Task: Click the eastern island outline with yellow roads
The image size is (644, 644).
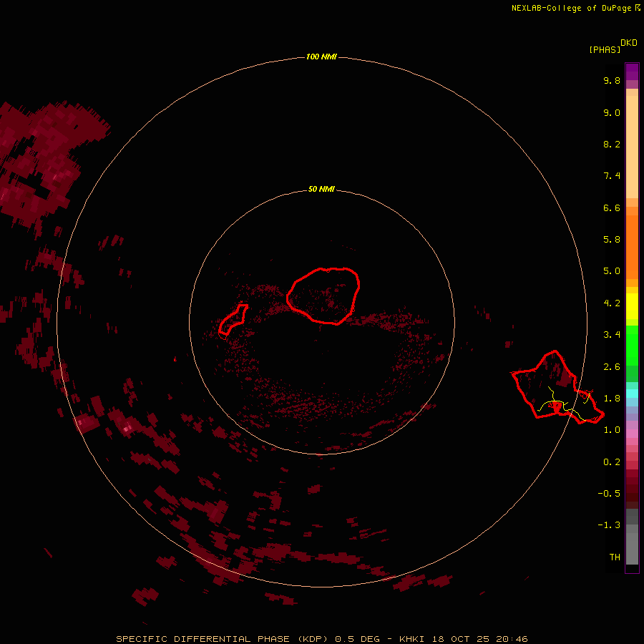Action: pos(557,387)
